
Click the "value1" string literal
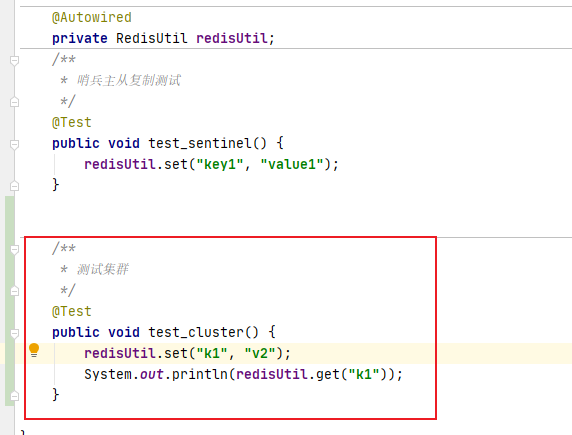point(292,164)
